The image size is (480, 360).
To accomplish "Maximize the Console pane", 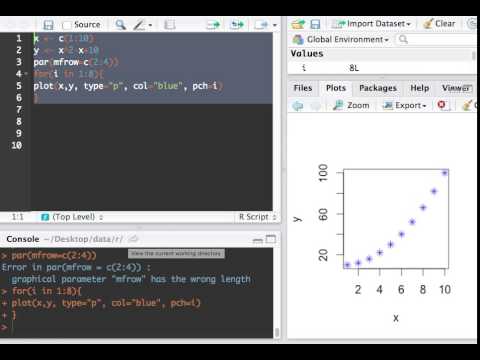I will point(271,239).
